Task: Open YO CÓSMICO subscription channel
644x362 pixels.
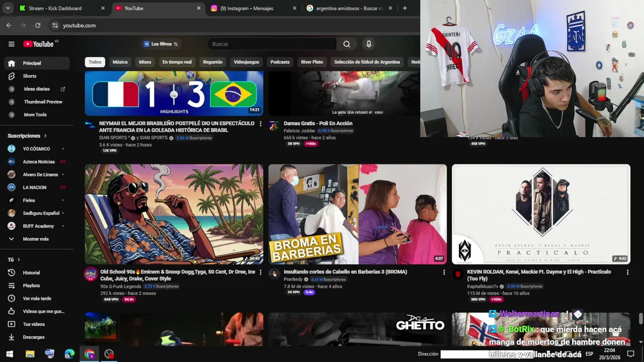Action: pos(37,149)
